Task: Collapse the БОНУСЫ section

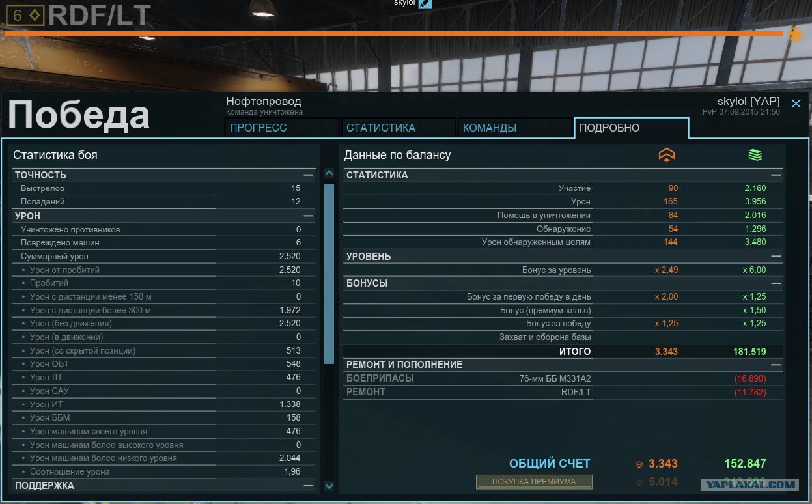Action: pyautogui.click(x=776, y=283)
